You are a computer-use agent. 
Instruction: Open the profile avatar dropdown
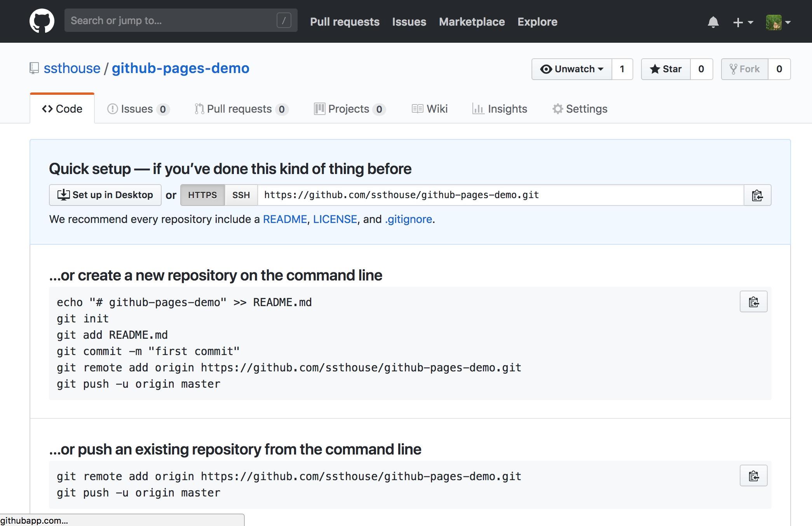[x=776, y=22]
